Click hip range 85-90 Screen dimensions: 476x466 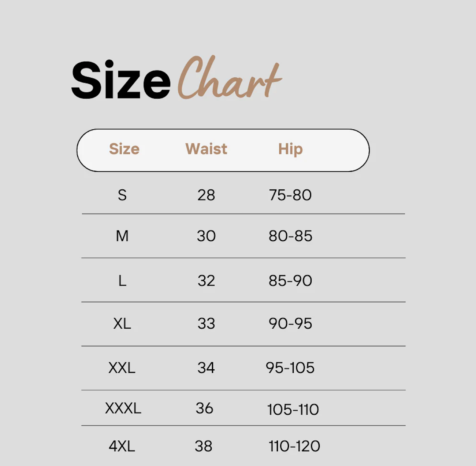(290, 281)
